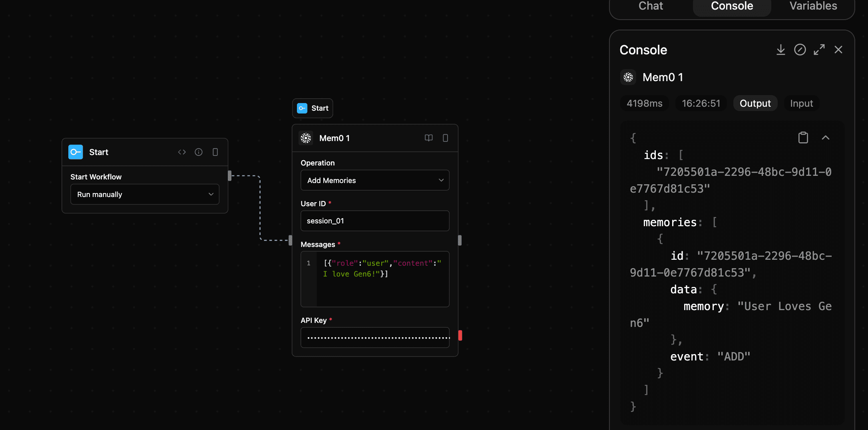Screen dimensions: 868x430
Task: Open the Run manually dropdown
Action: 145,194
